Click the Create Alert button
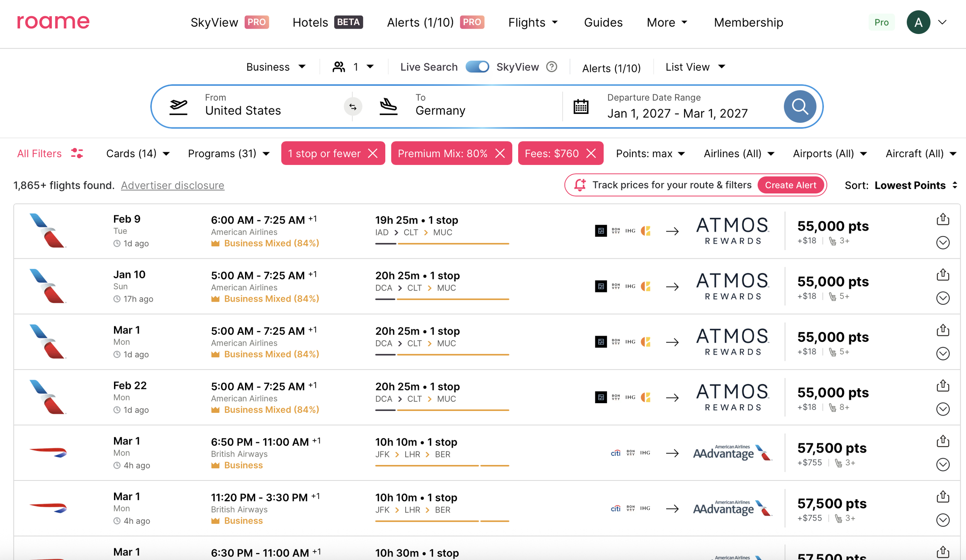The width and height of the screenshot is (966, 560). pos(791,185)
